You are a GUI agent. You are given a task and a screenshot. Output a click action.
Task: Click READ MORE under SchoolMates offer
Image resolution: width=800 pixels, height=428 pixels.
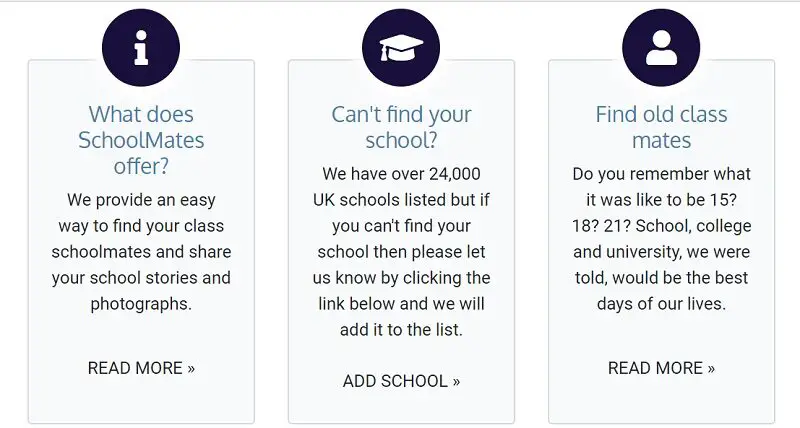pos(141,368)
